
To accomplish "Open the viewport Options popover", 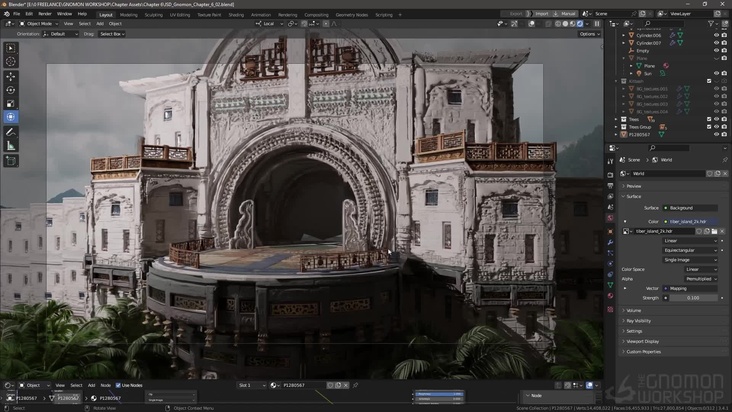I will pos(589,34).
